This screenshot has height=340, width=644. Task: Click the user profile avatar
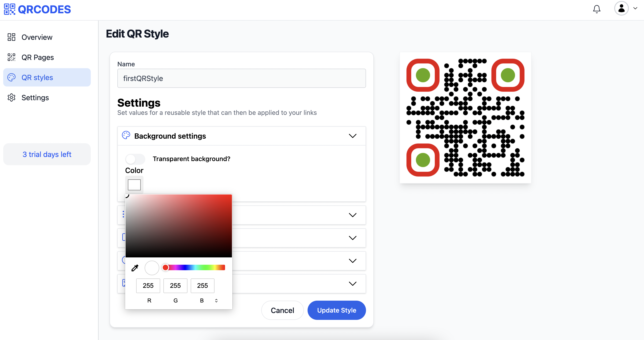(x=622, y=8)
